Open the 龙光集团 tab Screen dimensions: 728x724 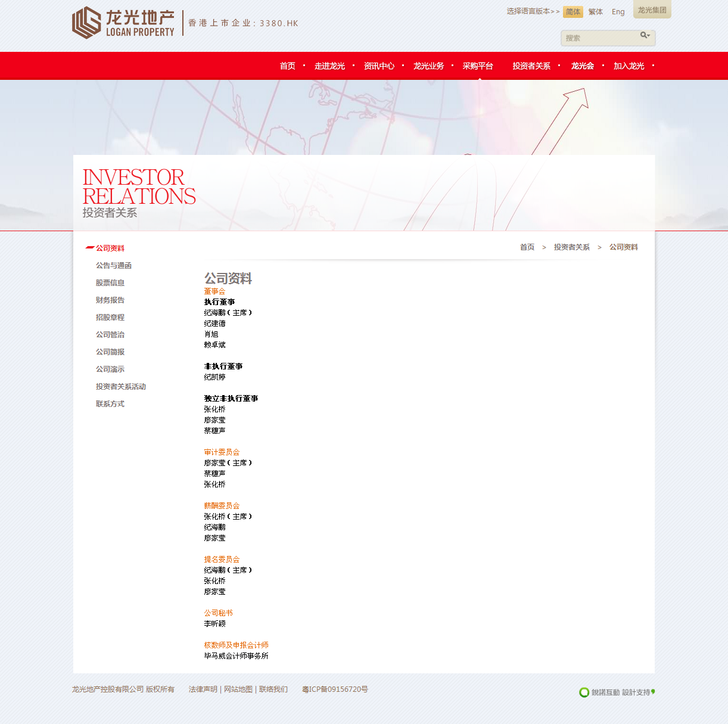coord(652,10)
